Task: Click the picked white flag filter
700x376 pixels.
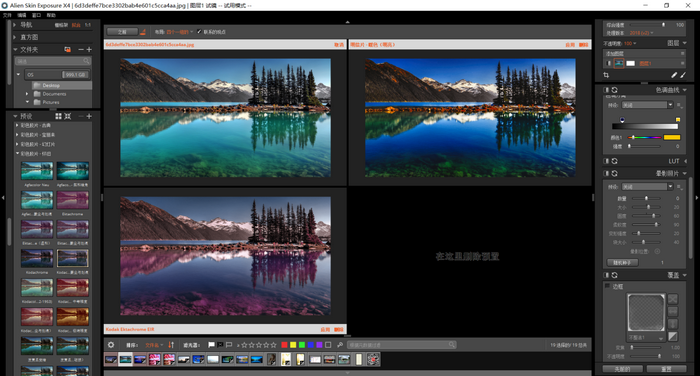Action: coord(211,345)
